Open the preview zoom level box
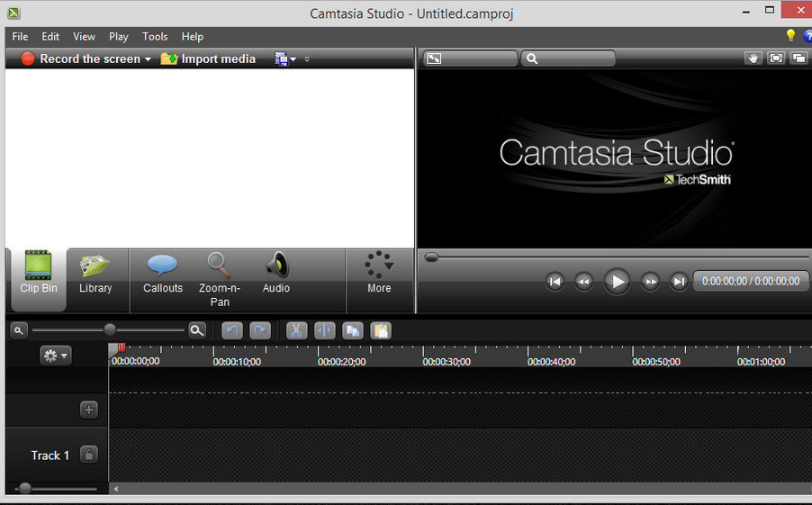 [568, 59]
